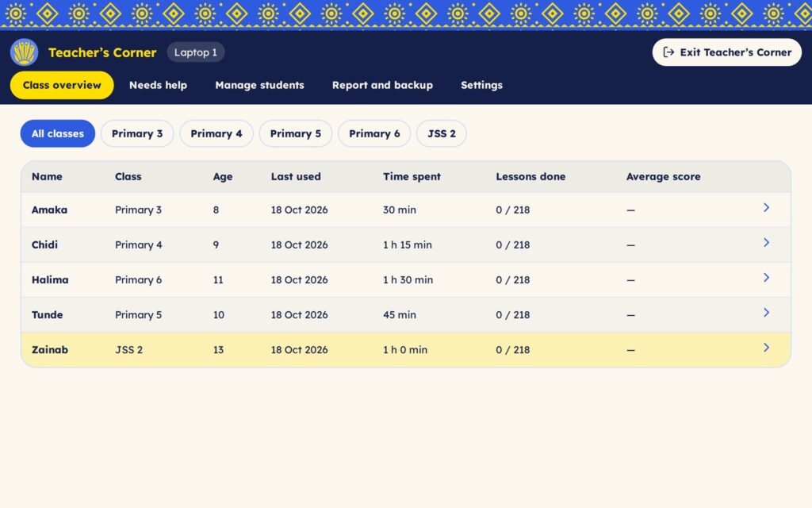Click Amaka's last used date
The width and height of the screenshot is (812, 508).
(299, 210)
